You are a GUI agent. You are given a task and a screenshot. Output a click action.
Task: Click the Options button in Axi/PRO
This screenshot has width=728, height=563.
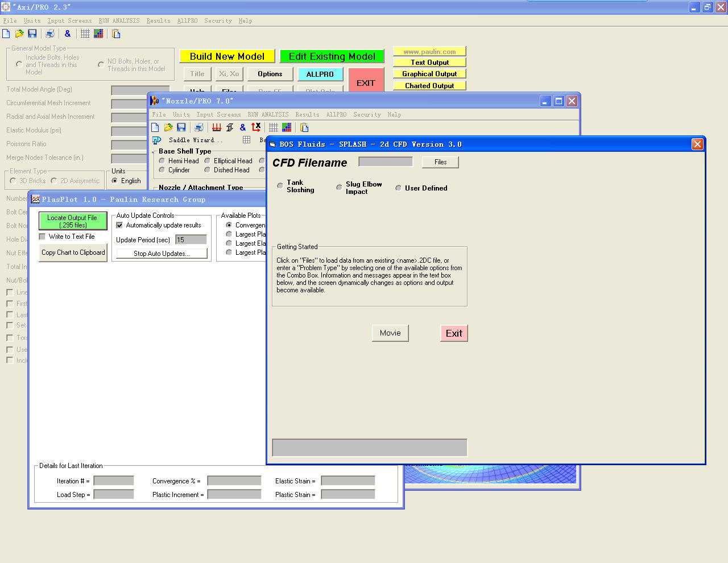[x=270, y=74]
